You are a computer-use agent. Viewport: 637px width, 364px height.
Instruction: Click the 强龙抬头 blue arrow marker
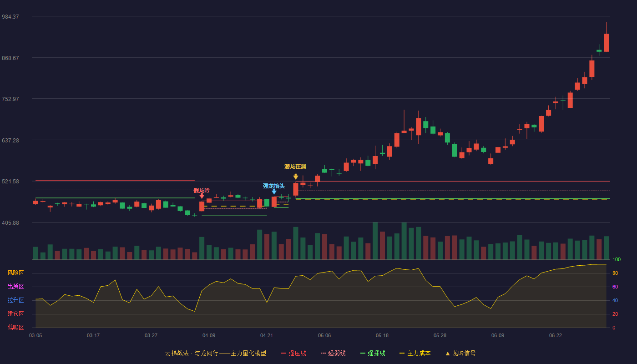[x=274, y=192]
